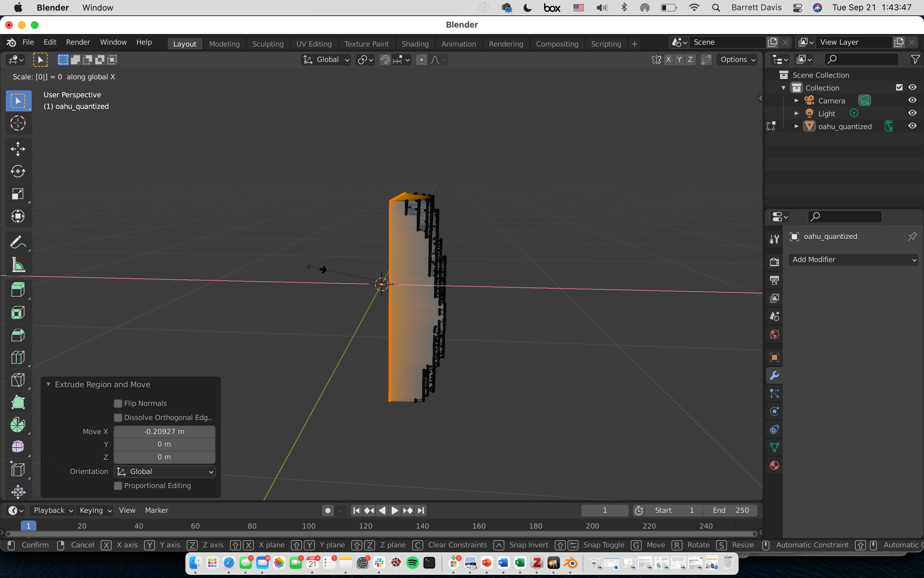This screenshot has height=578, width=924.
Task: Select the Measure tool
Action: tap(18, 265)
